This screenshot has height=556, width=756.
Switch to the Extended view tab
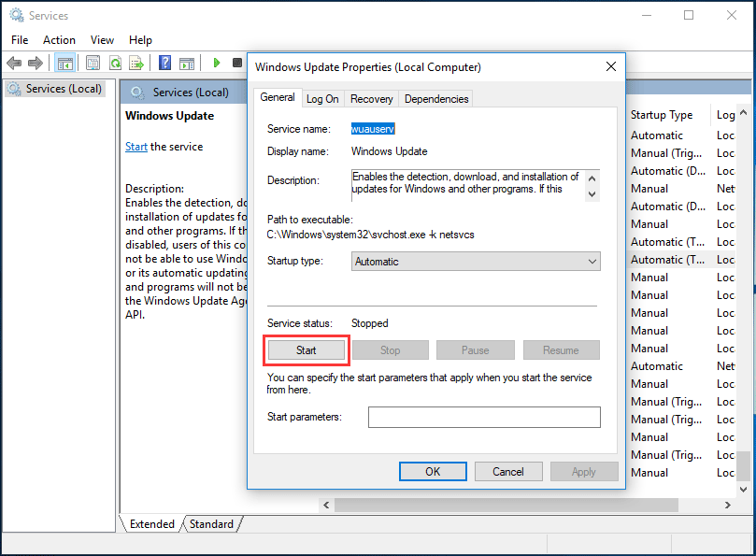tap(152, 524)
